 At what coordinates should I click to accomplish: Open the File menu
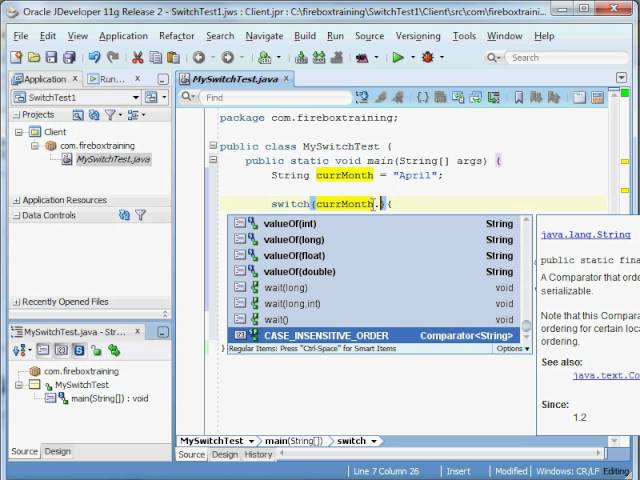point(20,36)
